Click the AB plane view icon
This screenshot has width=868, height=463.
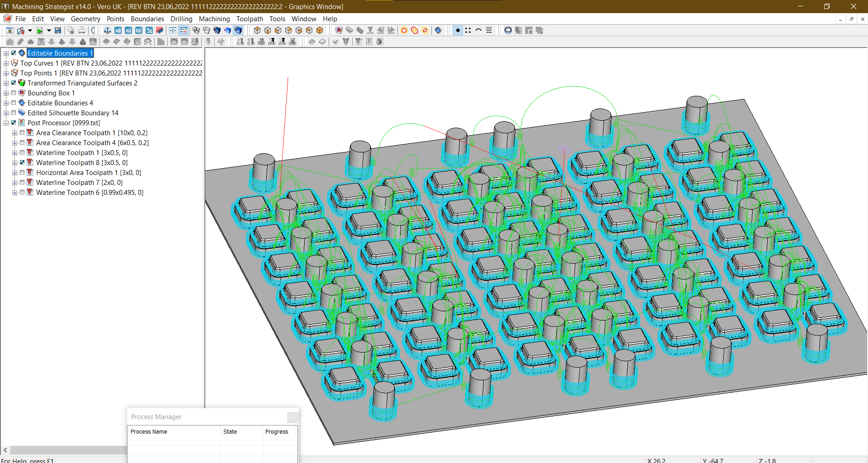[x=118, y=30]
